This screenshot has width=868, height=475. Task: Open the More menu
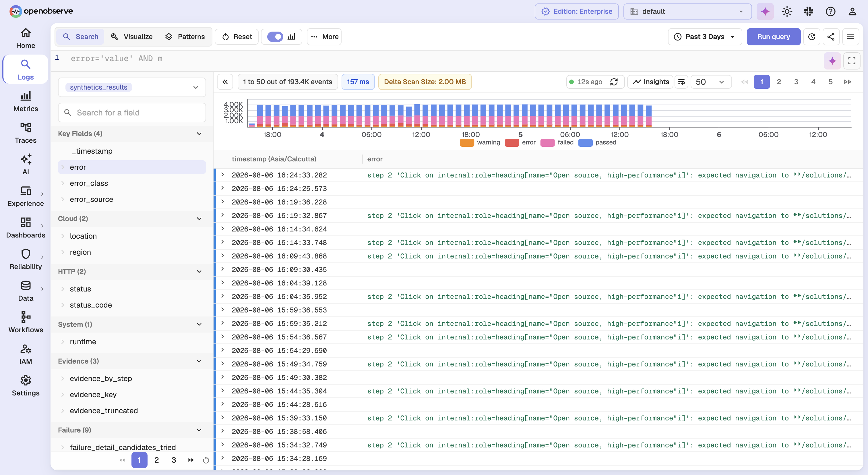324,37
